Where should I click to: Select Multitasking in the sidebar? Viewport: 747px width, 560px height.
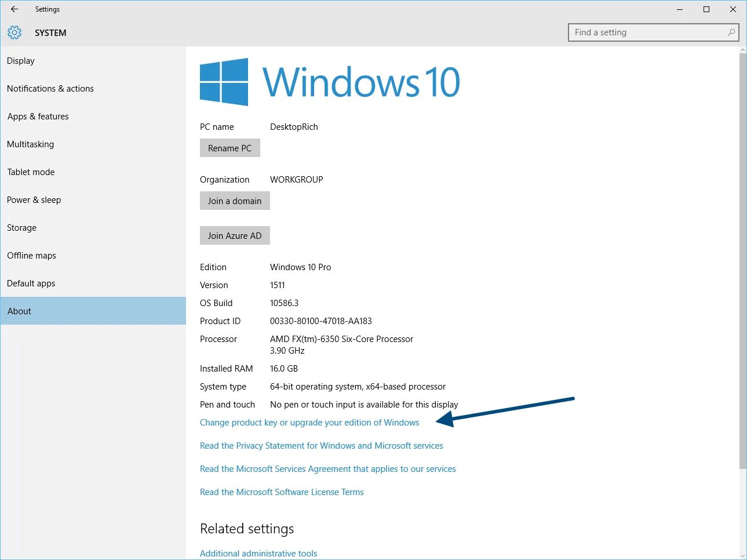pos(93,144)
